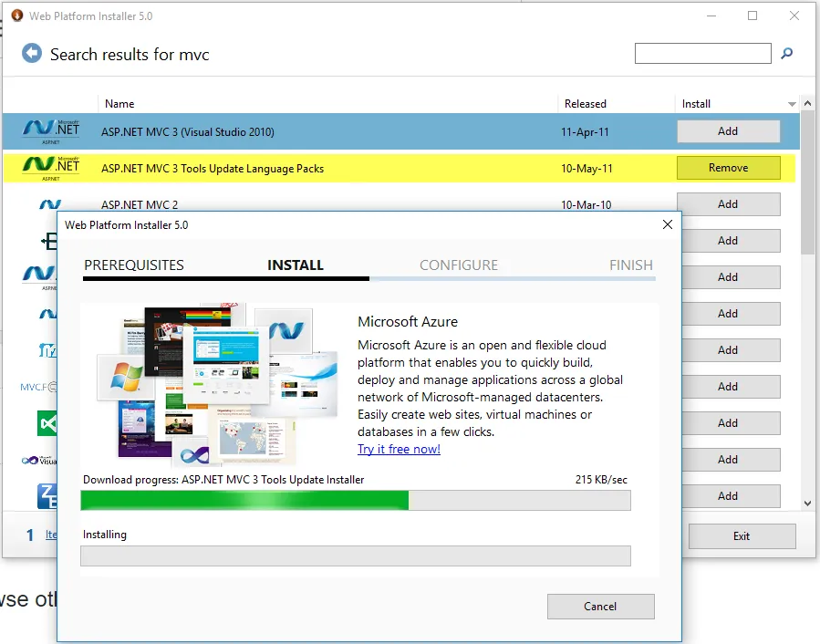Select the ASP.NET MVC 2 row name
Screen dimensions: 820x644
[140, 204]
